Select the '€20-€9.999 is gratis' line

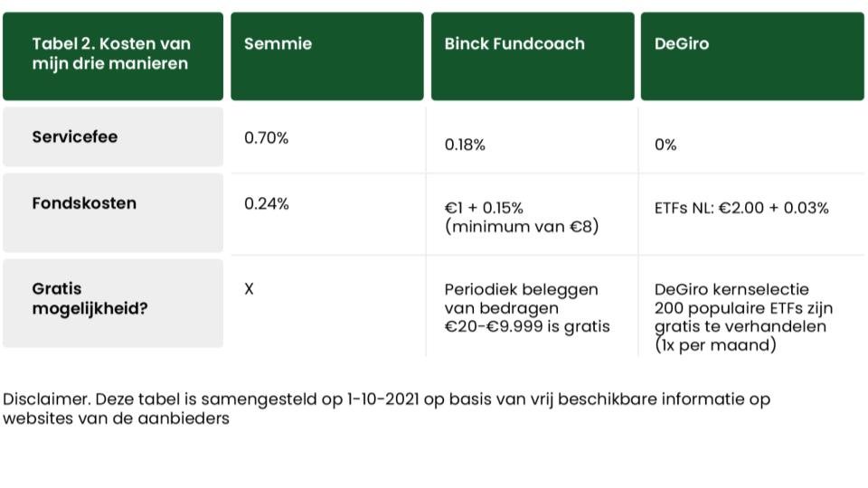coord(527,326)
